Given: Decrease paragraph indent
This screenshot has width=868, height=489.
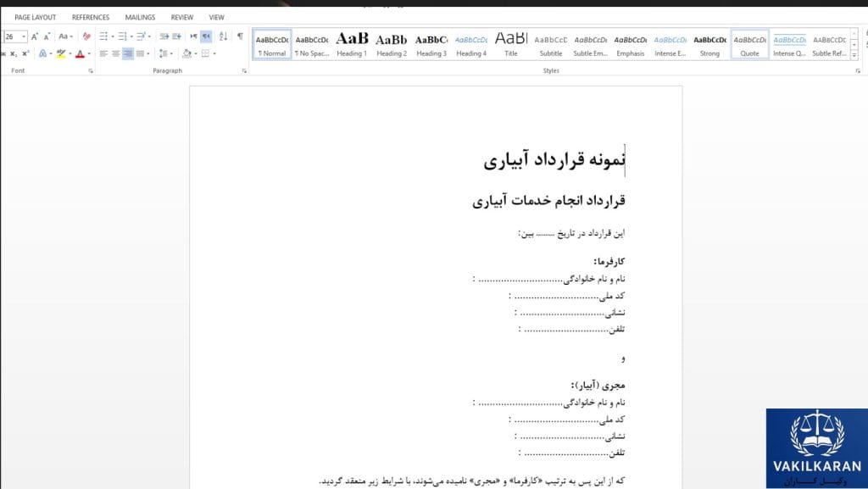Looking at the screenshot, I should pos(164,36).
